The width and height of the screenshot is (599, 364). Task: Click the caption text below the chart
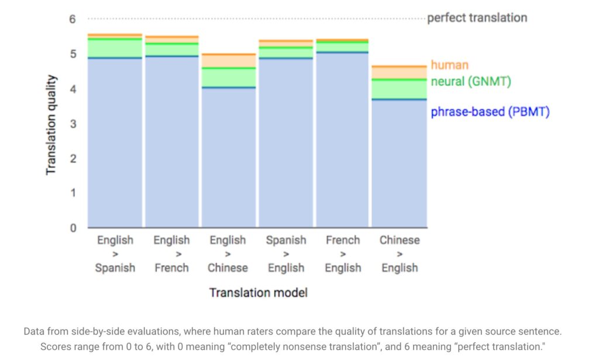(x=292, y=339)
